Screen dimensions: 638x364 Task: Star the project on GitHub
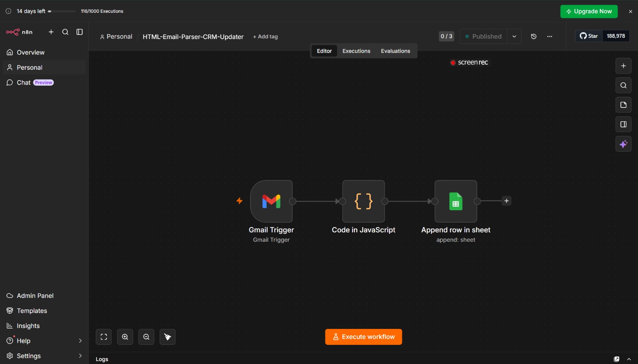[x=589, y=36]
